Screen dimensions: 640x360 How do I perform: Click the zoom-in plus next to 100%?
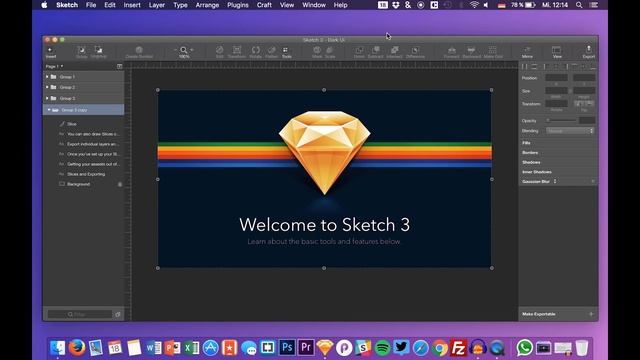[x=192, y=50]
